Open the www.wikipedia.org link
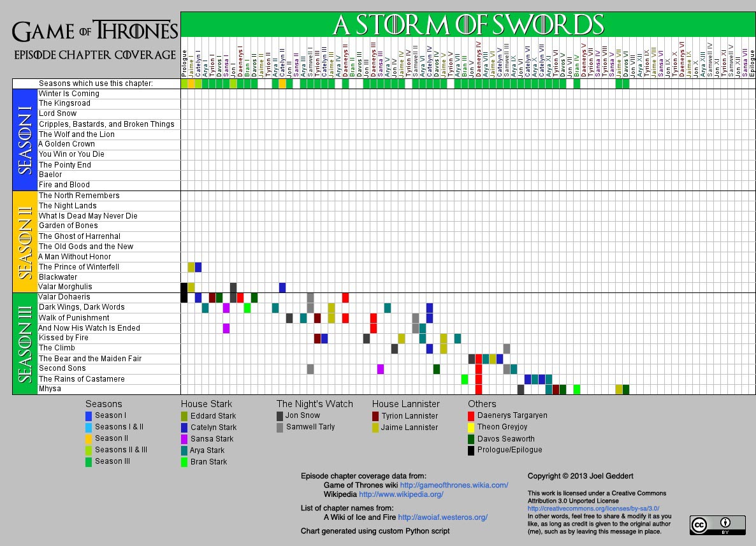Image resolution: width=756 pixels, height=546 pixels. 401,494
